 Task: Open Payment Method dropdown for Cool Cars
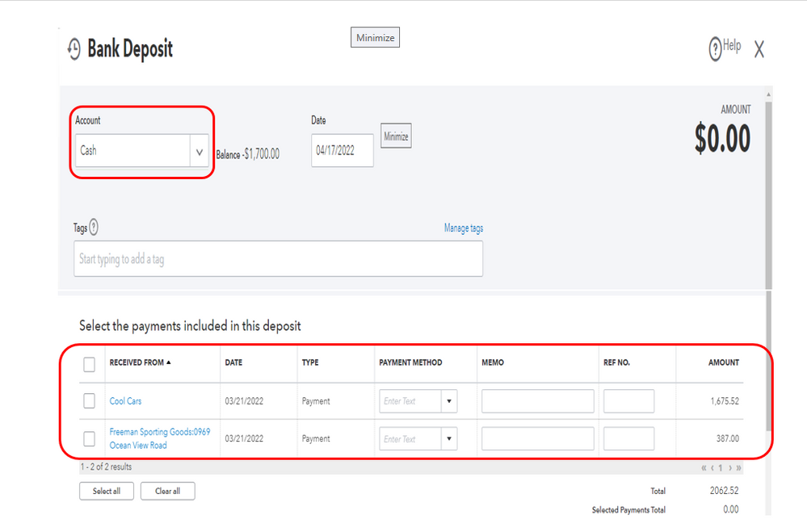(x=451, y=401)
